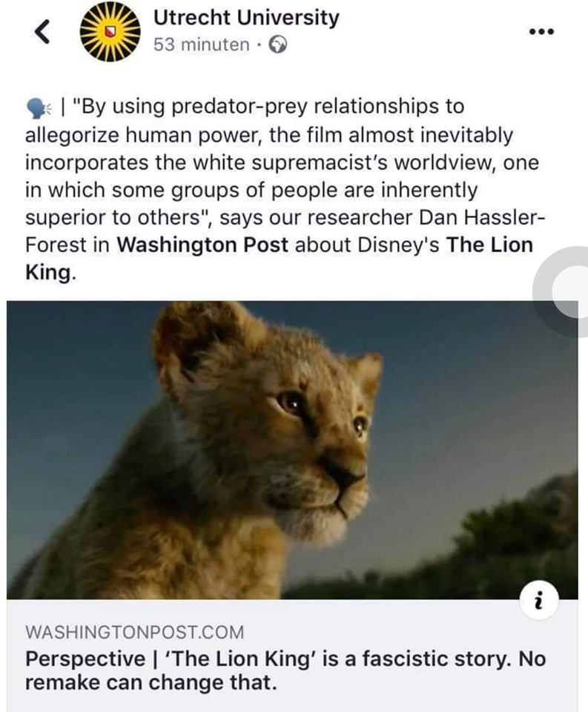Tap the back arrow
Viewport: 588px width, 712px height.
tap(43, 30)
